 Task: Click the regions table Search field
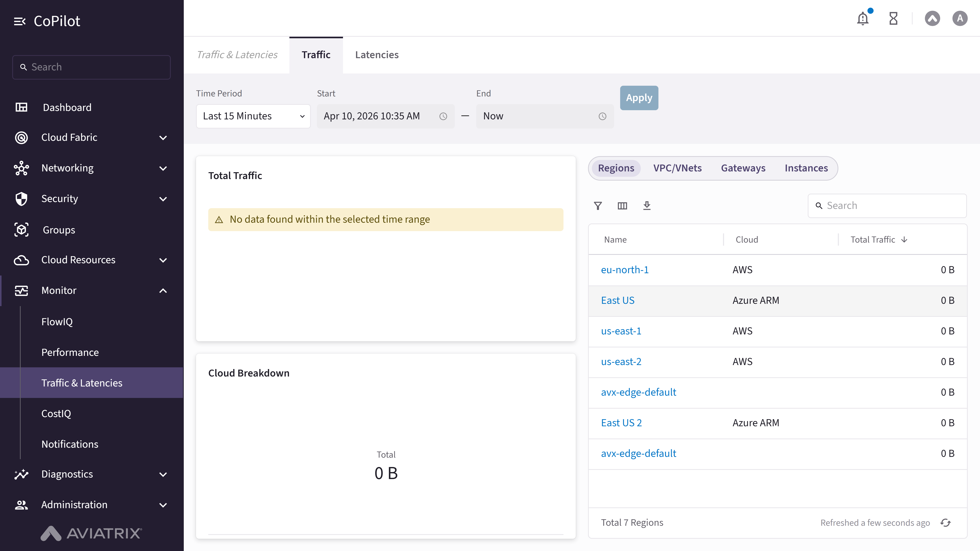tap(887, 206)
